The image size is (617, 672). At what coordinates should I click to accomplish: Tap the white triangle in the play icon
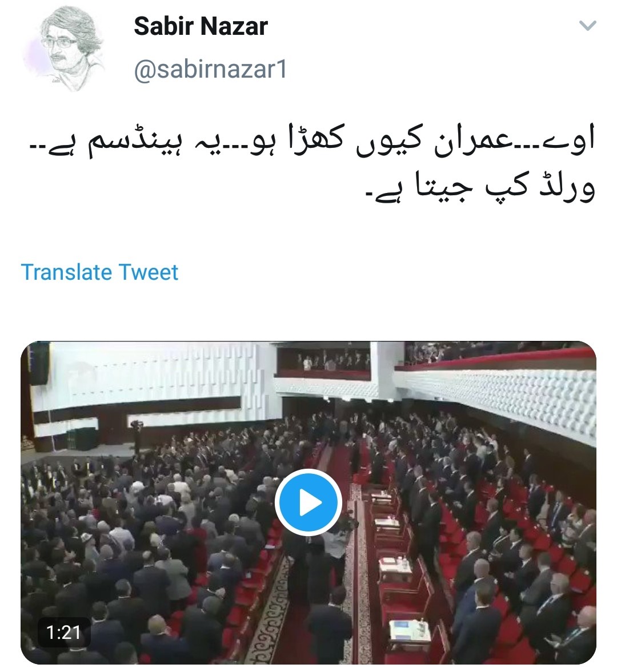pos(310,502)
